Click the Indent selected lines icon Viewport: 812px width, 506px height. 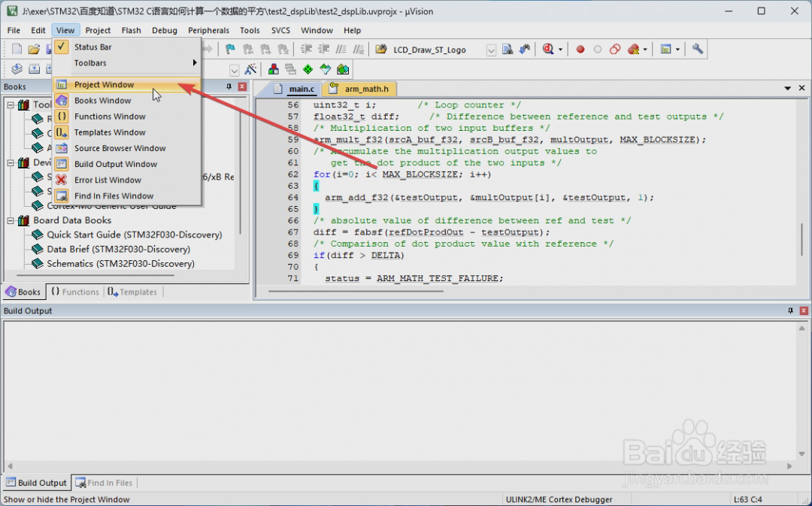pyautogui.click(x=307, y=49)
